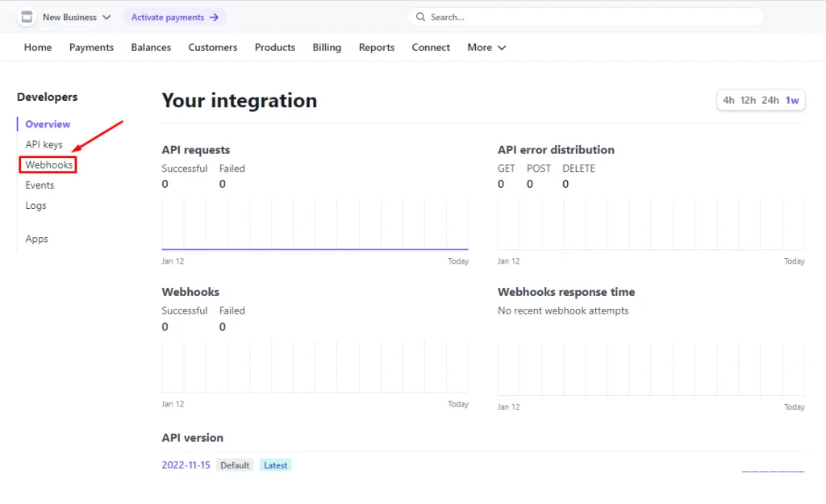The image size is (826, 504).
Task: Open the Payments tab
Action: click(91, 48)
